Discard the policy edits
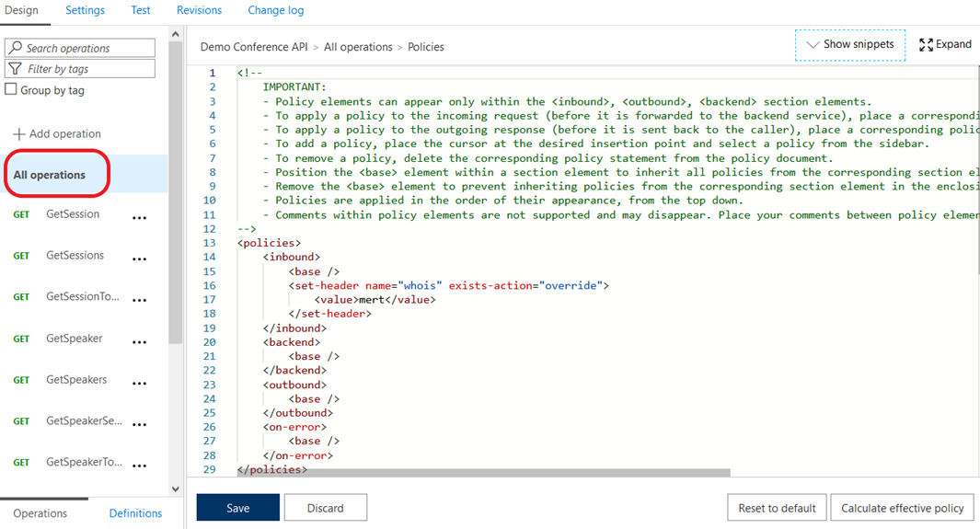The image size is (980, 529). [326, 508]
